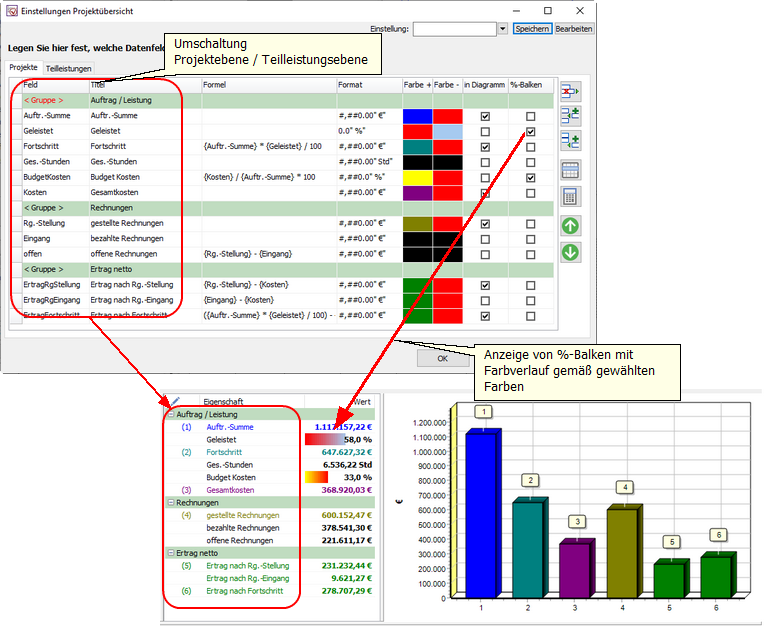Uncheck %-Balken for the Geleistet row
Screen dimensions: 764x626
tap(530, 132)
